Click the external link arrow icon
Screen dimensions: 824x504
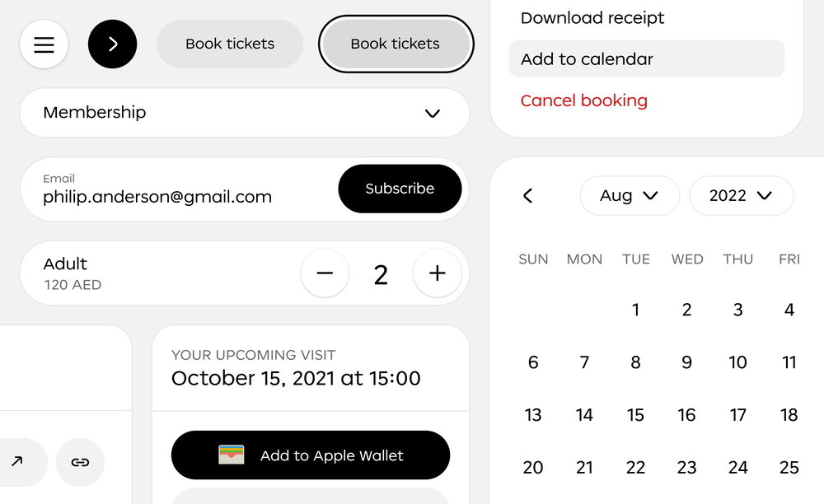coord(17,462)
